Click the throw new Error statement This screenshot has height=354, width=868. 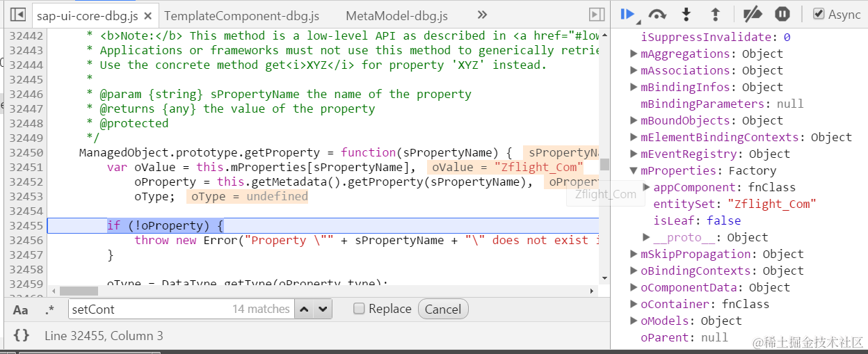coord(367,240)
